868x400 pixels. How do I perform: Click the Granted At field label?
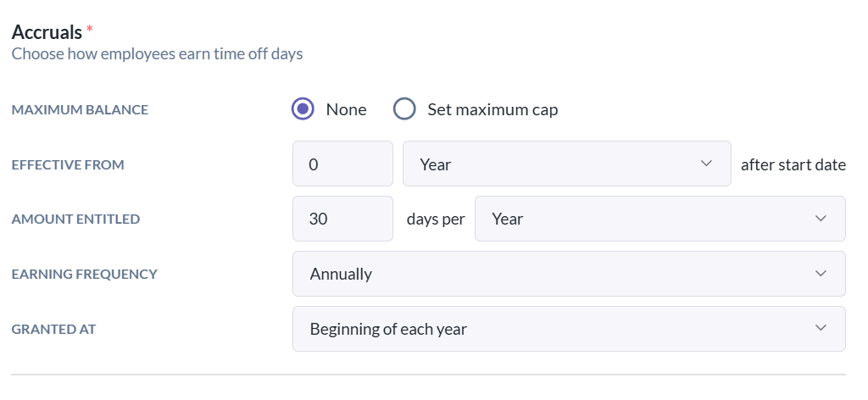tap(53, 329)
